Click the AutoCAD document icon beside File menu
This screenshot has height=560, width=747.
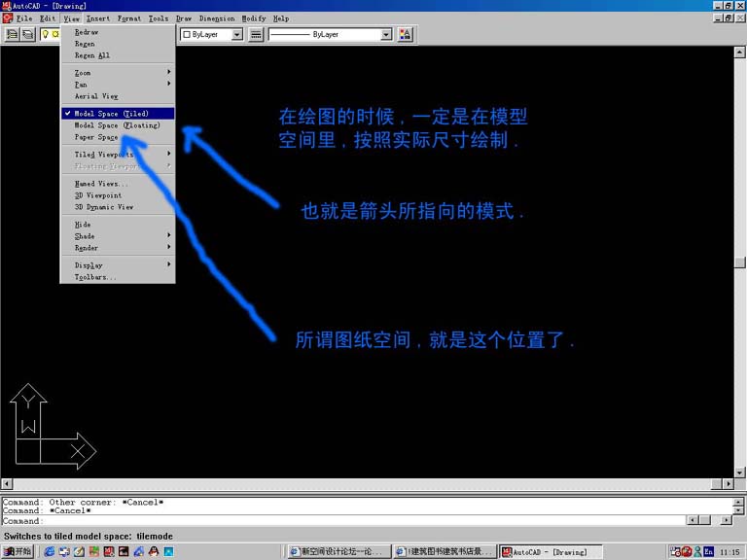(x=7, y=18)
